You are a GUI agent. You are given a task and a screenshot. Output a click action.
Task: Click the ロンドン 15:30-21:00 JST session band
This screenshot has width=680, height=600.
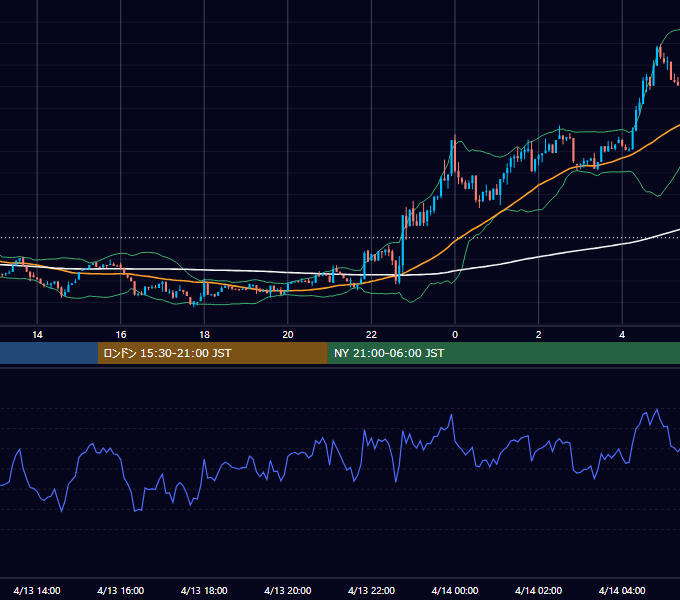coord(212,353)
